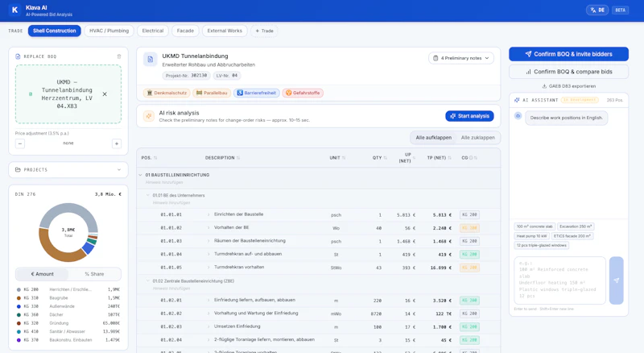
Task: Click the GAEB D83 exportieren download icon
Action: pyautogui.click(x=544, y=86)
